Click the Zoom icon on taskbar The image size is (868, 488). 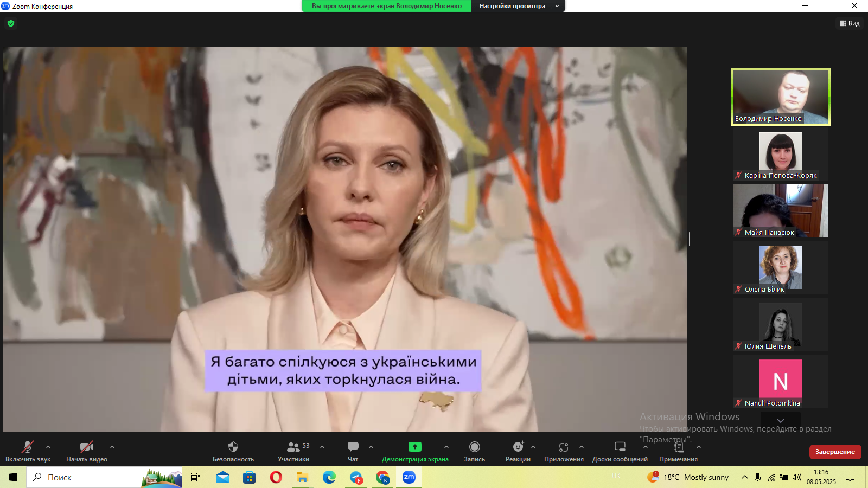[x=409, y=477]
